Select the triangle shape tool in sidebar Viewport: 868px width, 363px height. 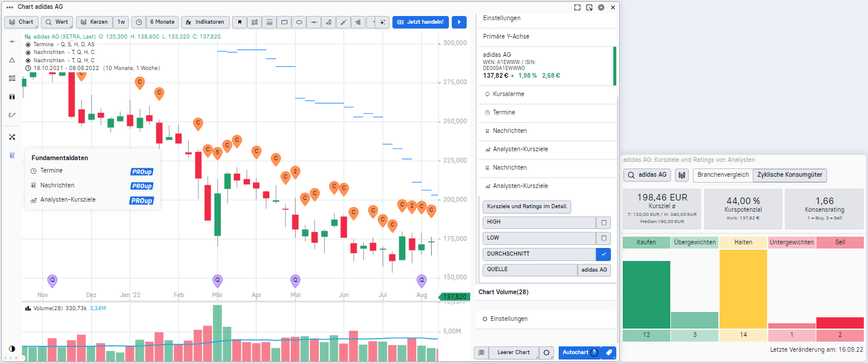coord(12,60)
